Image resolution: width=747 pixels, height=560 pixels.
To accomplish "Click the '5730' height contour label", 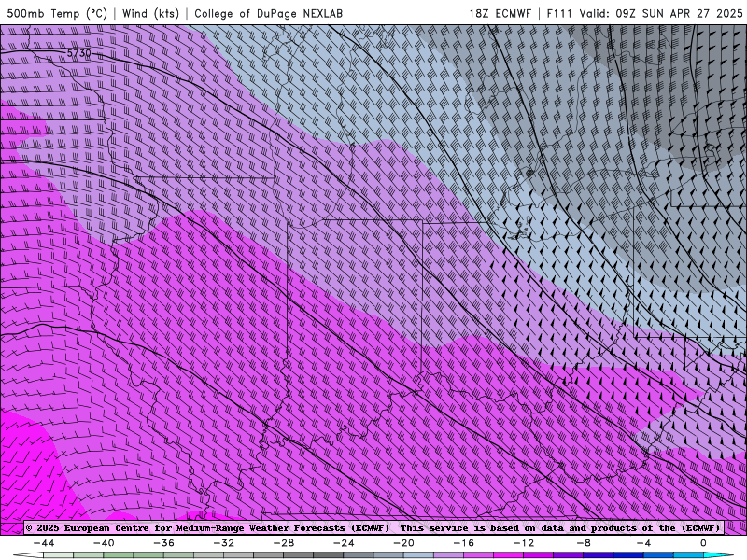I will pos(78,53).
